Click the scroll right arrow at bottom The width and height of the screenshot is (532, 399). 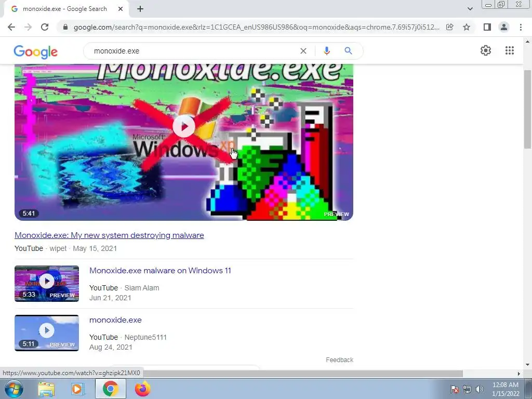click(x=518, y=374)
